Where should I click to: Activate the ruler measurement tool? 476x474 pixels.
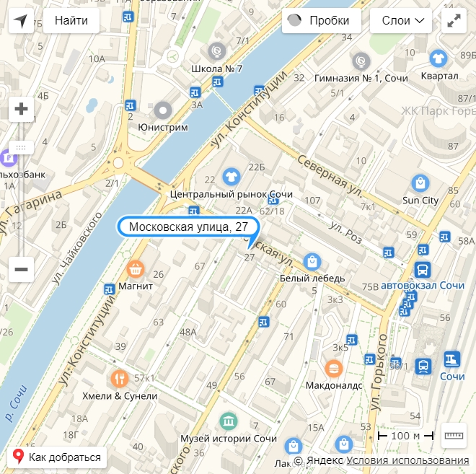[x=454, y=436]
